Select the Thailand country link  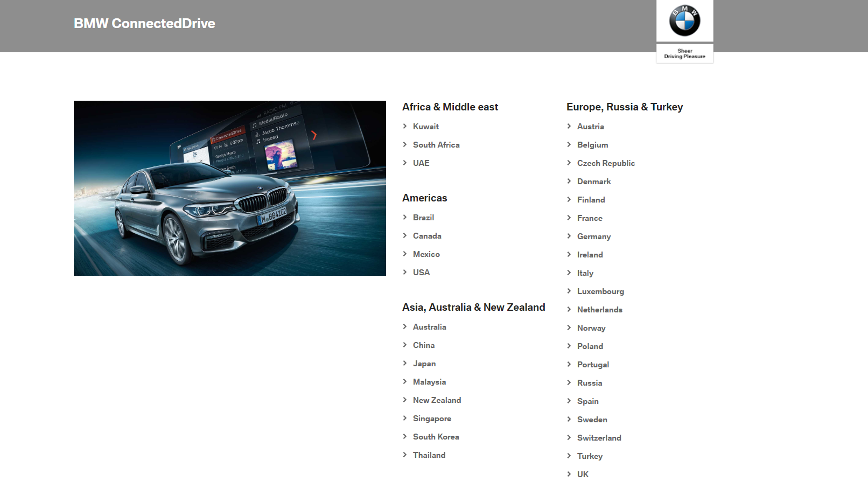tap(429, 455)
